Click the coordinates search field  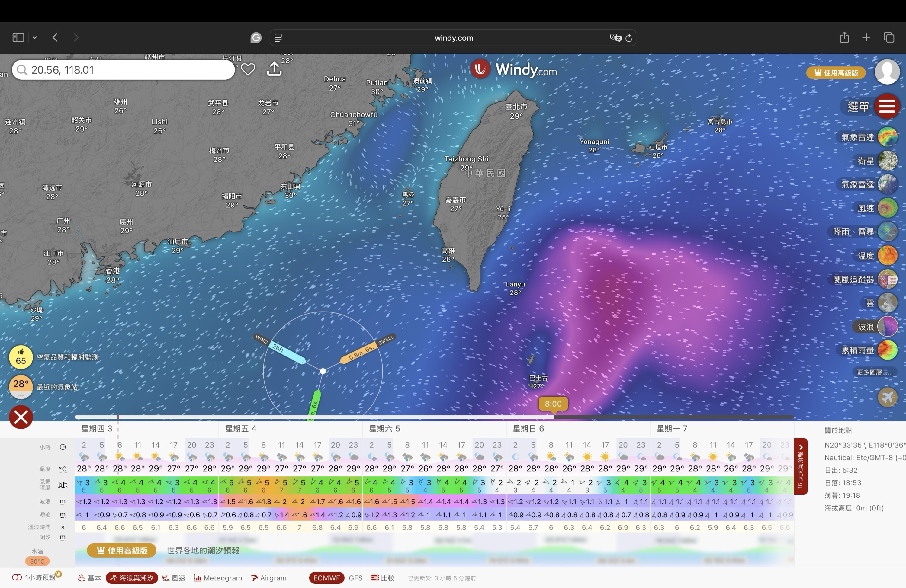(126, 70)
